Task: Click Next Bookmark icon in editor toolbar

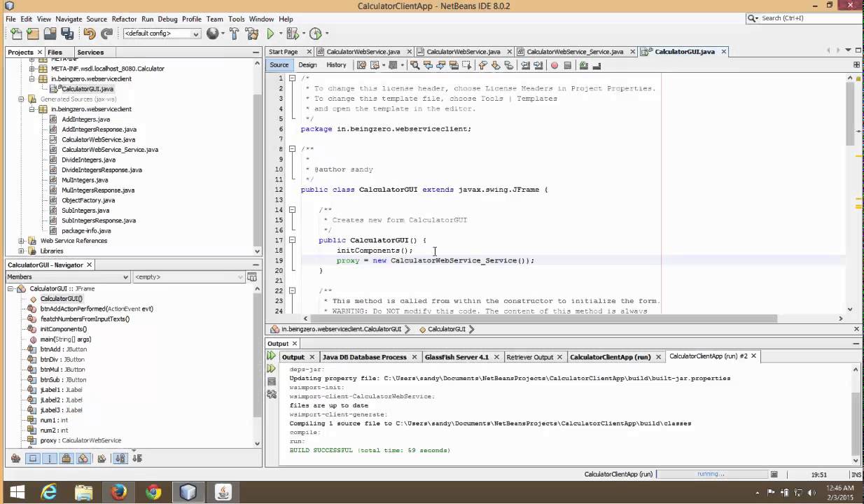Action: [x=496, y=65]
